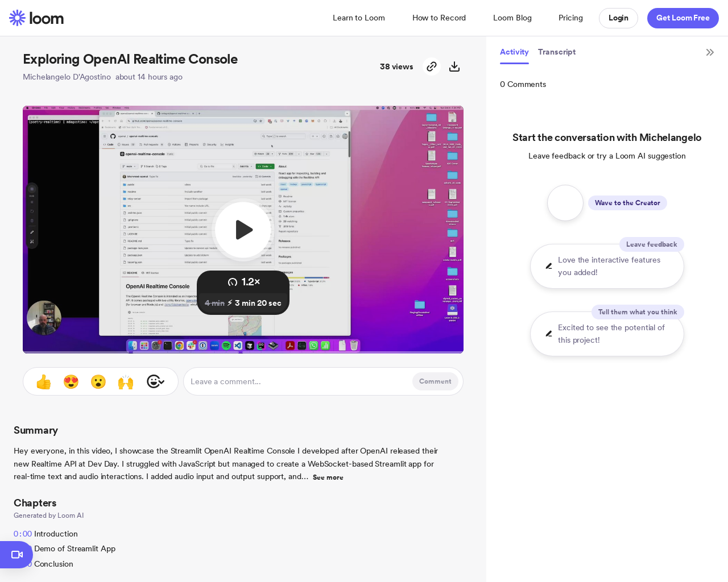Switch to the Transcript tab
The height and width of the screenshot is (582, 728).
(557, 52)
